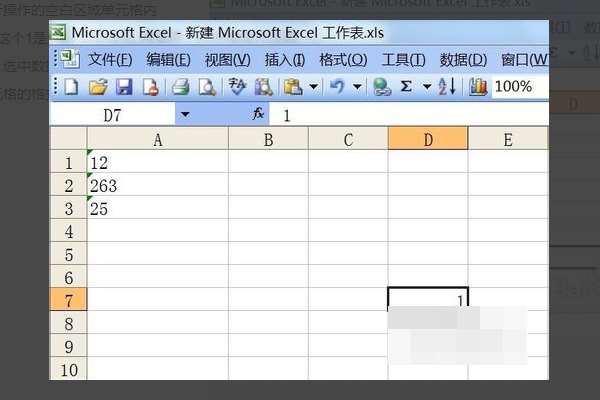This screenshot has height=400, width=600.
Task: Click the Sort Ascending icon
Action: (x=447, y=87)
